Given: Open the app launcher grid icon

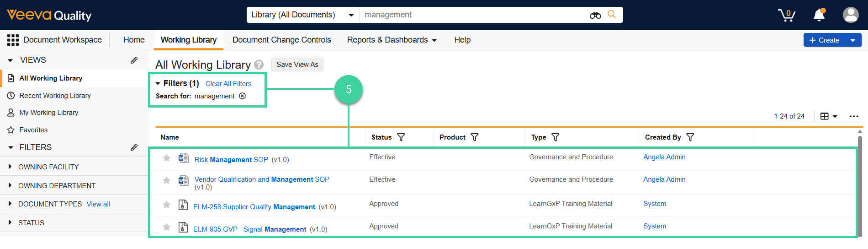Looking at the screenshot, I should point(13,40).
